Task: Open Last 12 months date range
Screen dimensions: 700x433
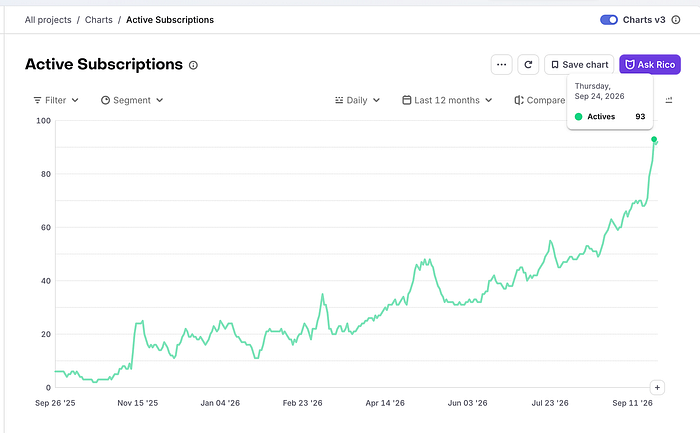Action: (x=447, y=100)
